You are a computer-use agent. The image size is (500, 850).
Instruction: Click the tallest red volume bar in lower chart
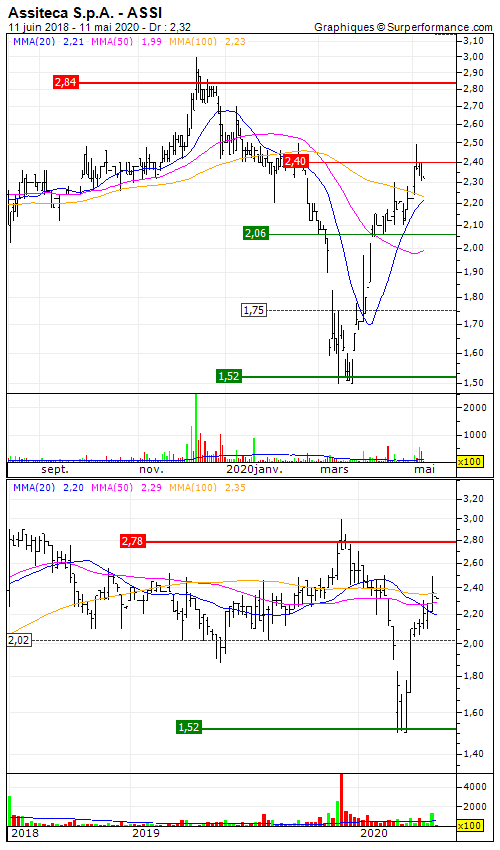pyautogui.click(x=342, y=800)
